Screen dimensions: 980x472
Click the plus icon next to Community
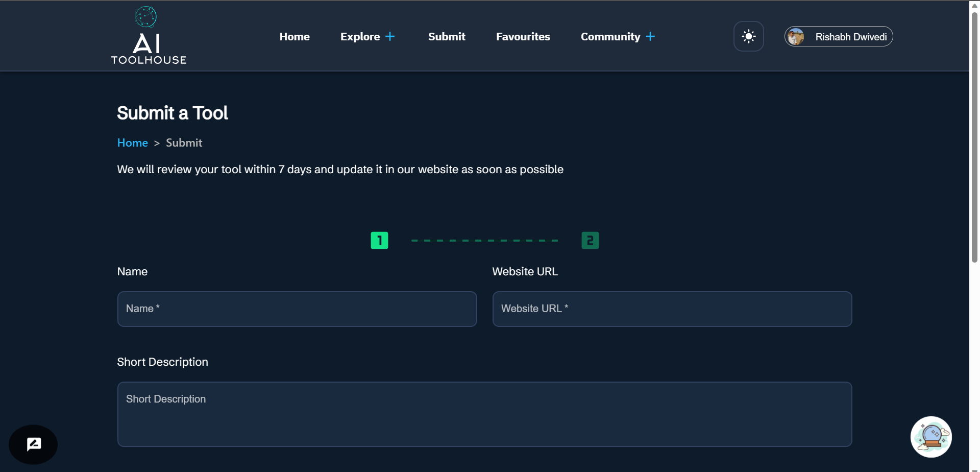(x=651, y=36)
